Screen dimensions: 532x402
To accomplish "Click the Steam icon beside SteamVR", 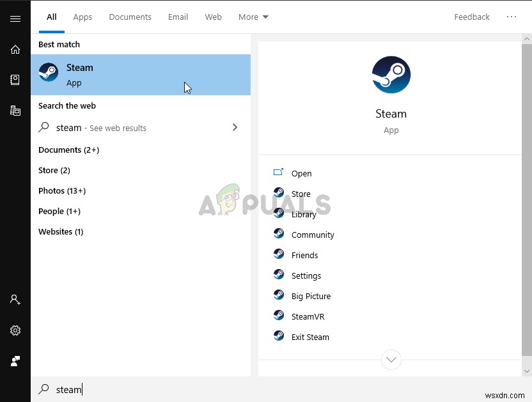I will coord(279,315).
